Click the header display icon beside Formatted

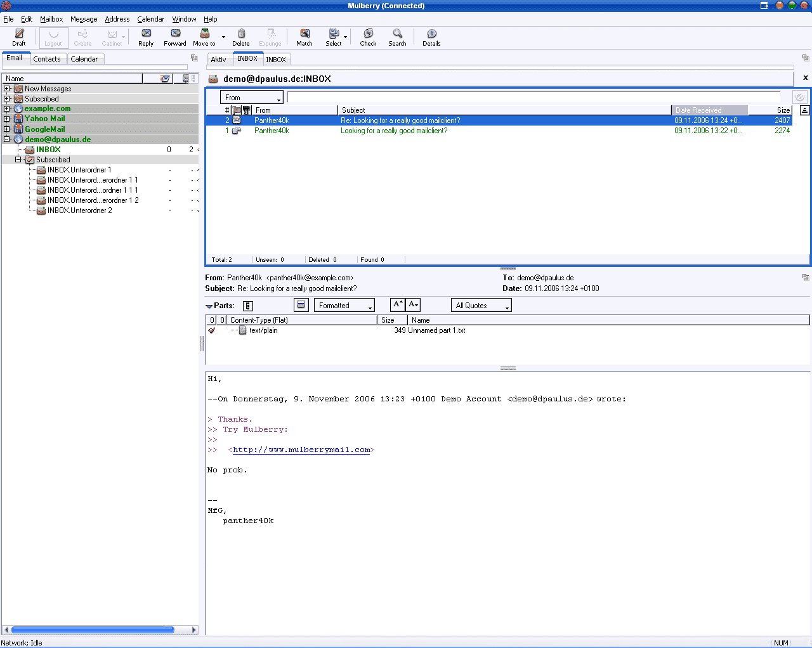(301, 305)
